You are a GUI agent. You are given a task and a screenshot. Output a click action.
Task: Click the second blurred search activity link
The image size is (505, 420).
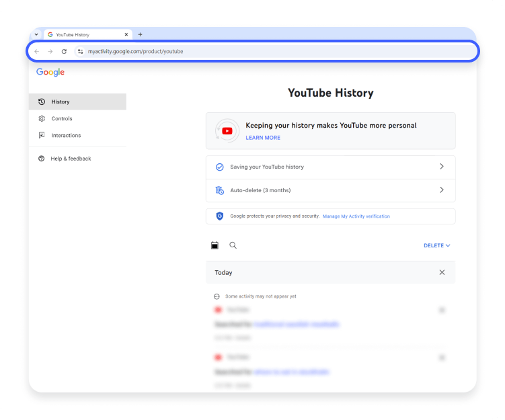coord(291,372)
